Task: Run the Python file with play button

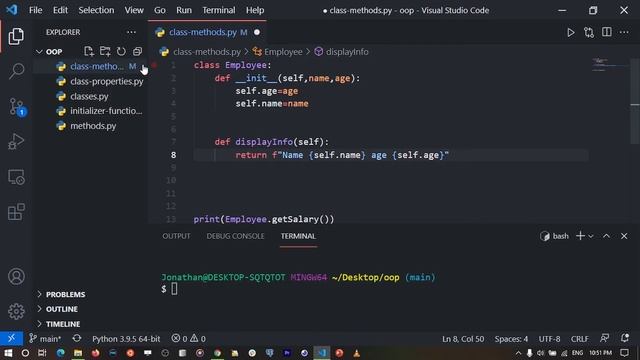Action: tap(571, 32)
